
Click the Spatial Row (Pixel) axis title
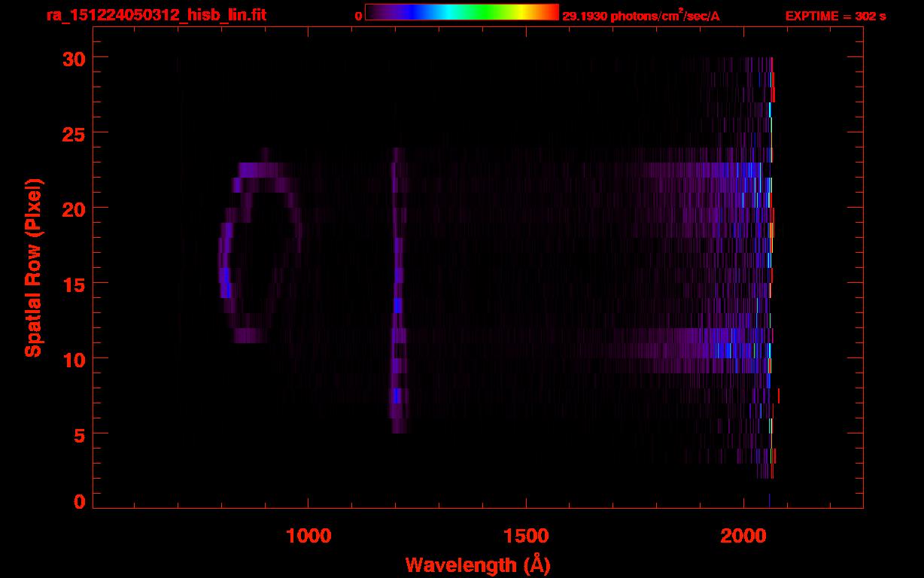(34, 268)
